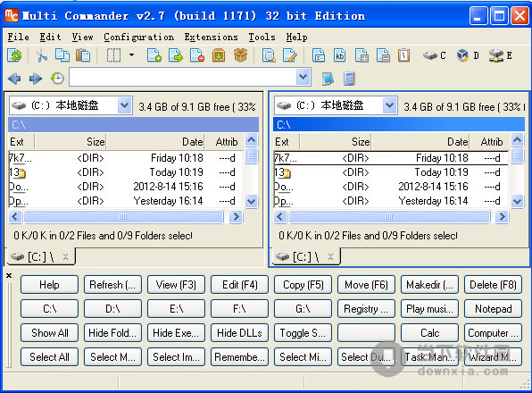Viewport: 532px width, 393px height.
Task: Click the Select All button
Action: pyautogui.click(x=49, y=356)
